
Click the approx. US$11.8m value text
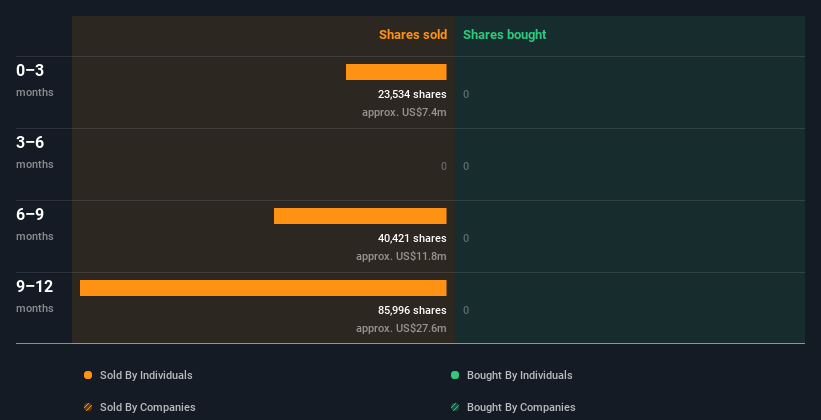pyautogui.click(x=401, y=256)
